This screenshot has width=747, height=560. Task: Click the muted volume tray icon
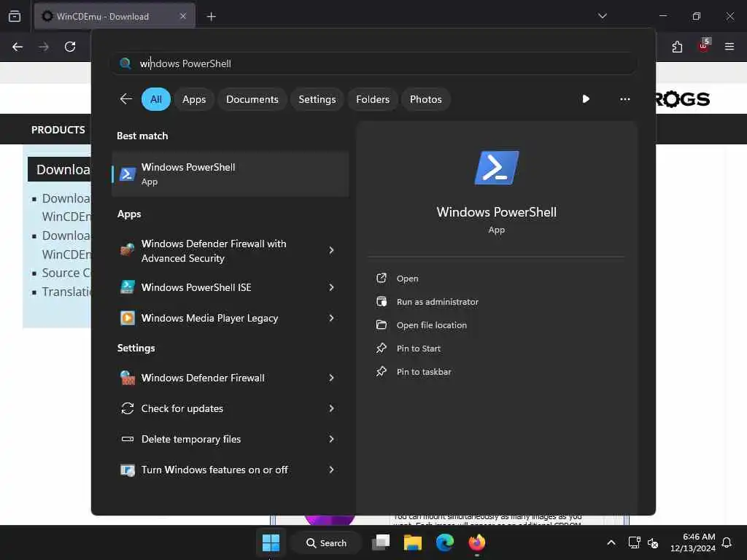[653, 542]
